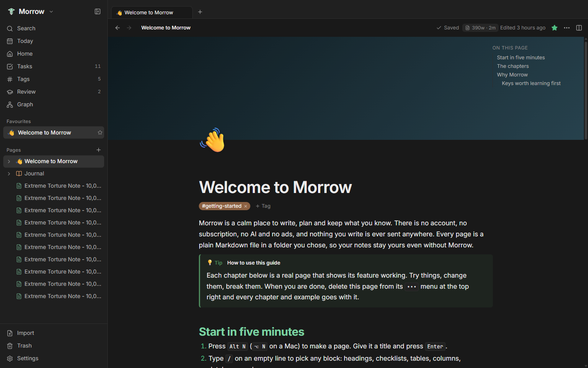Jump to Why Morrow outline link

[512, 75]
